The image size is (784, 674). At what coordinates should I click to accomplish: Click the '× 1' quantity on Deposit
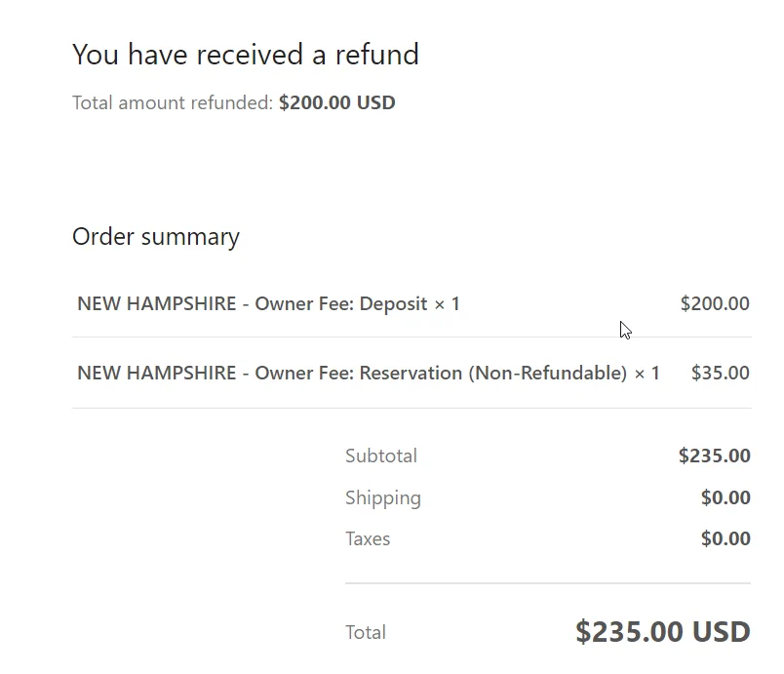click(447, 304)
